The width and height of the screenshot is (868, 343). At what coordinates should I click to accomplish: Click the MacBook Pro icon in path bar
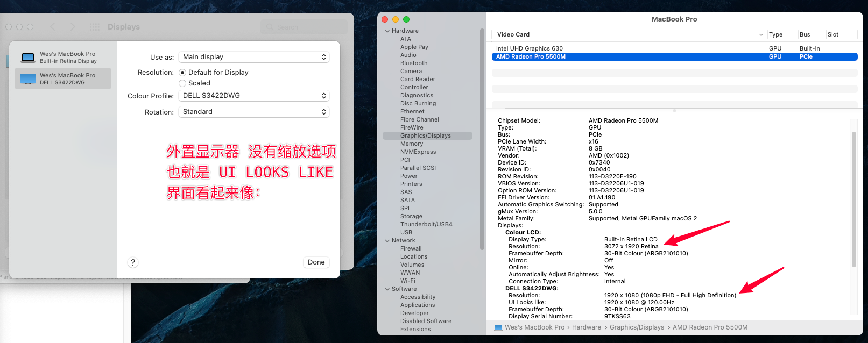coord(498,327)
